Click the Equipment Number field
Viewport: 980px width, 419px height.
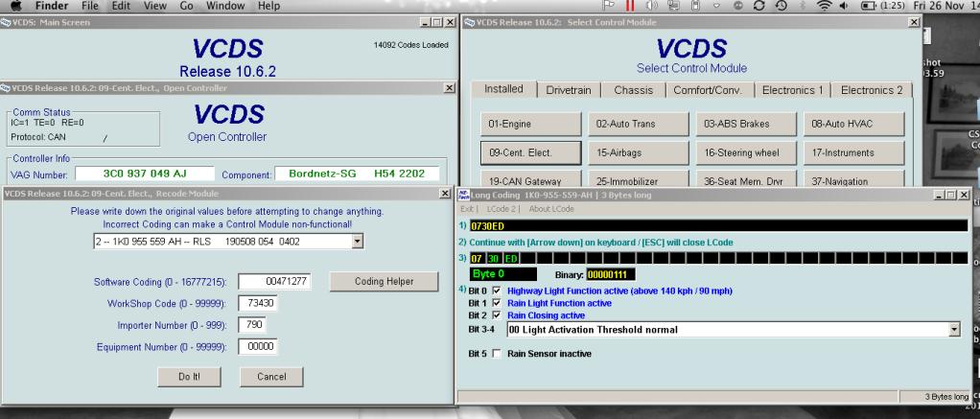click(258, 346)
